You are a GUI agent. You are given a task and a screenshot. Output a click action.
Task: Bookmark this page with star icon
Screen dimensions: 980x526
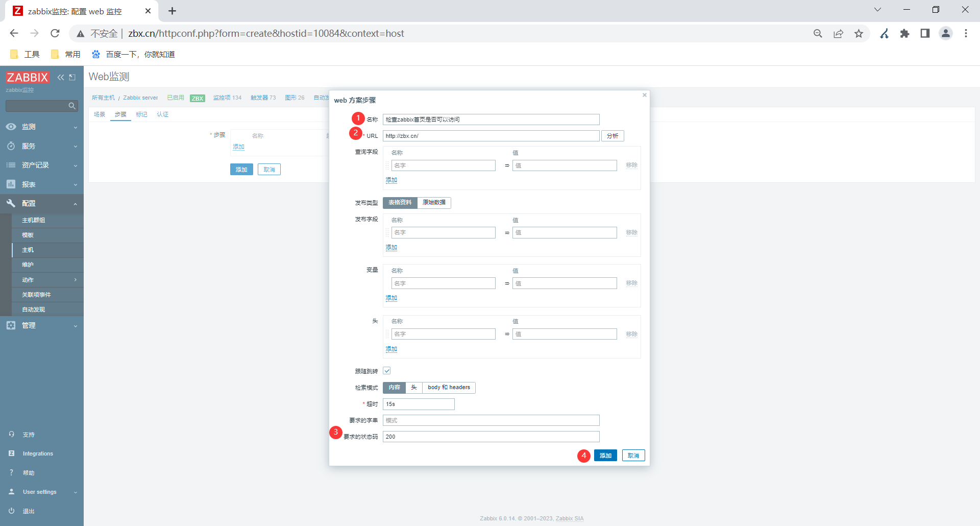point(859,33)
